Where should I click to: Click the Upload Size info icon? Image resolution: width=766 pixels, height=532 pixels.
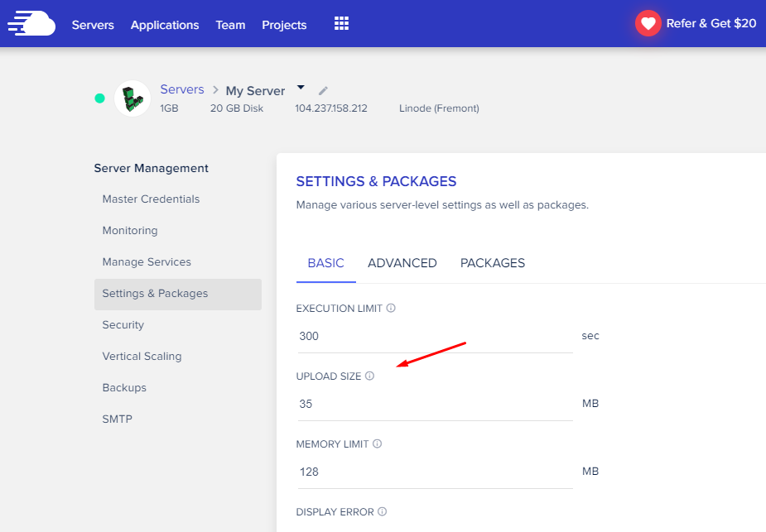[x=370, y=376]
